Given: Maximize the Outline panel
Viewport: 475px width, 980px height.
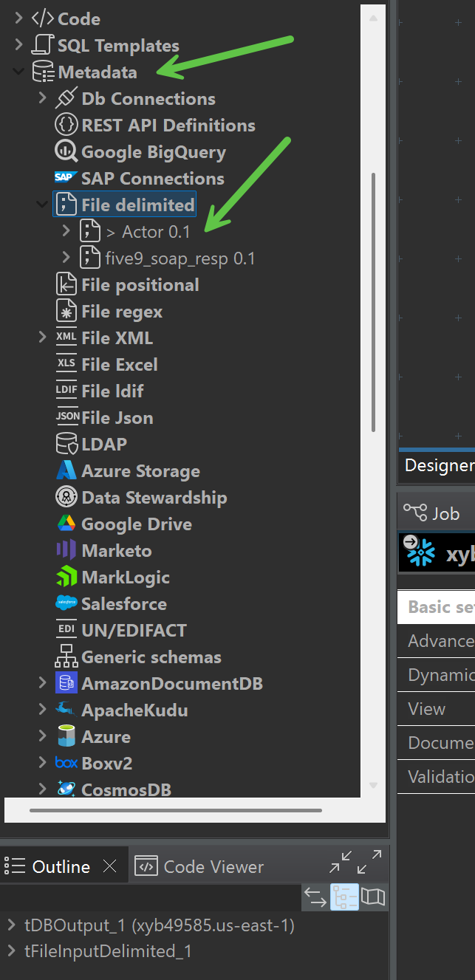Looking at the screenshot, I should [370, 862].
